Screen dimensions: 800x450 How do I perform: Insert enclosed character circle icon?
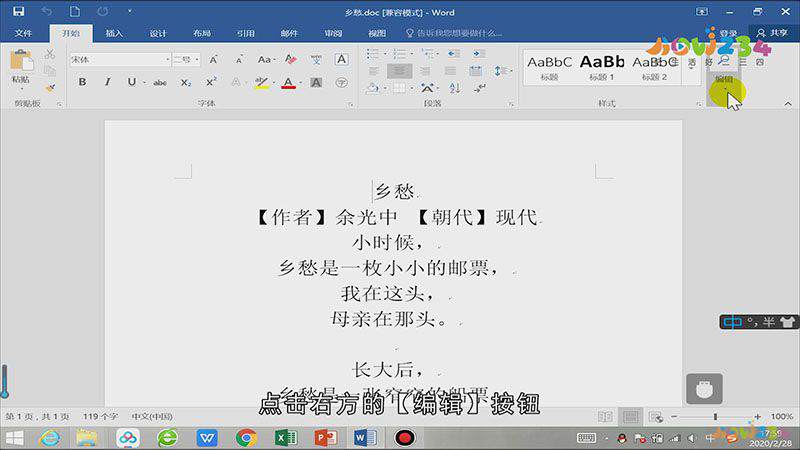coord(341,83)
